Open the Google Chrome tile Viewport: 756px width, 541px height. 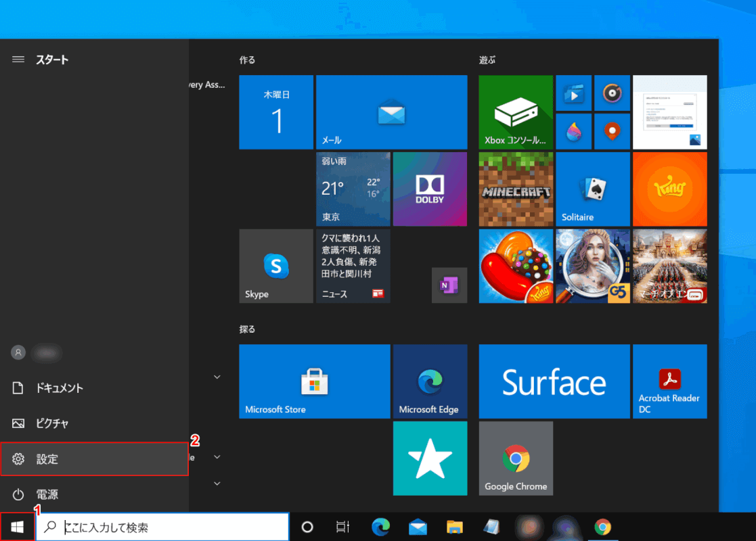coord(515,458)
